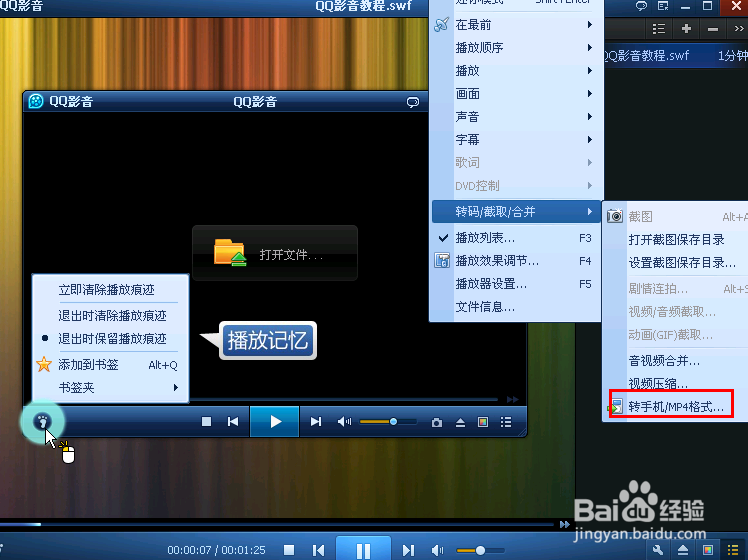The height and width of the screenshot is (560, 748).
Task: Click the mini mode icon in main title bar
Action: point(663,6)
